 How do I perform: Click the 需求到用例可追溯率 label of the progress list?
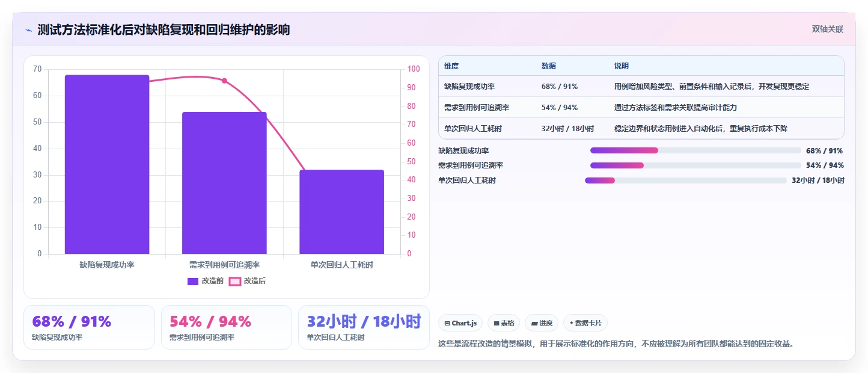471,165
